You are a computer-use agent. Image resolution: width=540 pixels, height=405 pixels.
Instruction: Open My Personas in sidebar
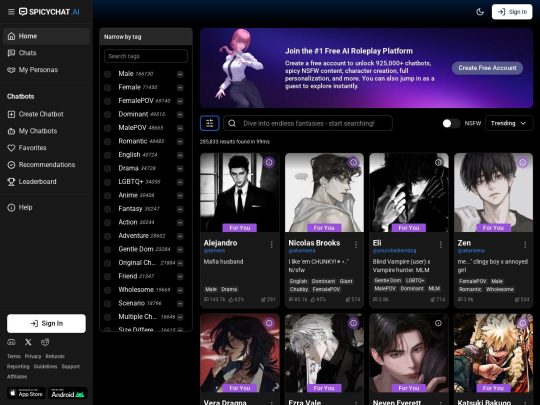click(x=46, y=70)
